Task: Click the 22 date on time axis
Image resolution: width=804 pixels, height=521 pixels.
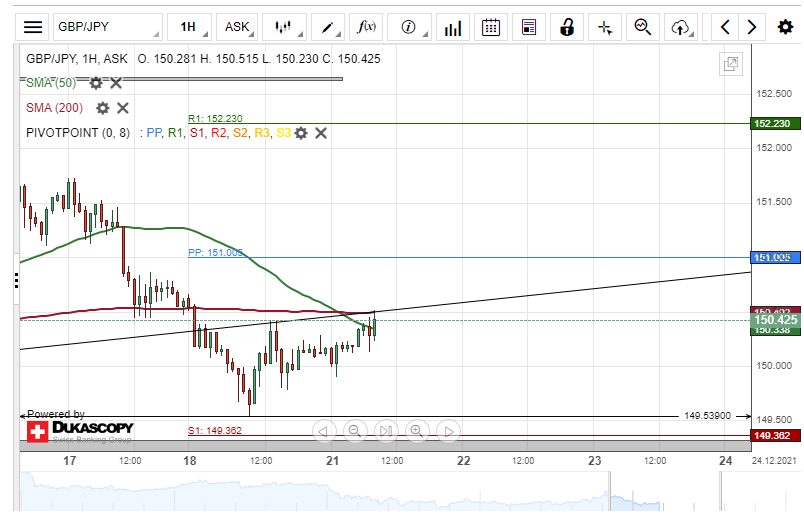Action: click(x=464, y=460)
